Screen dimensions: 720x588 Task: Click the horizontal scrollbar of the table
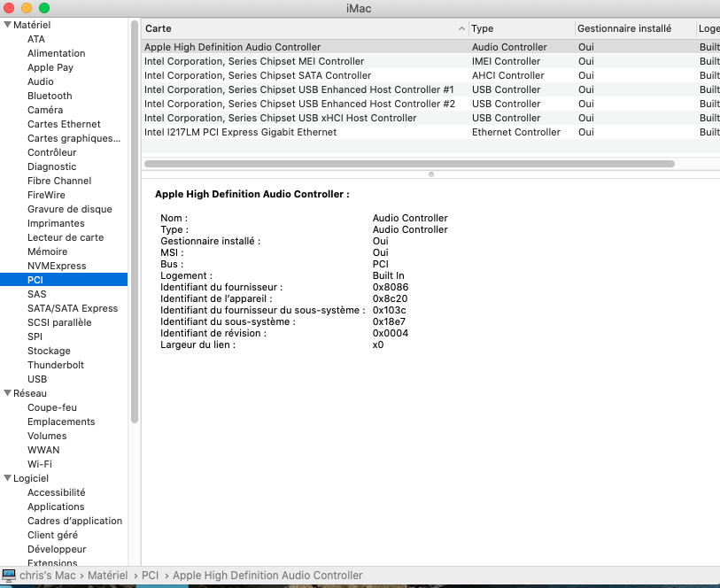click(409, 164)
